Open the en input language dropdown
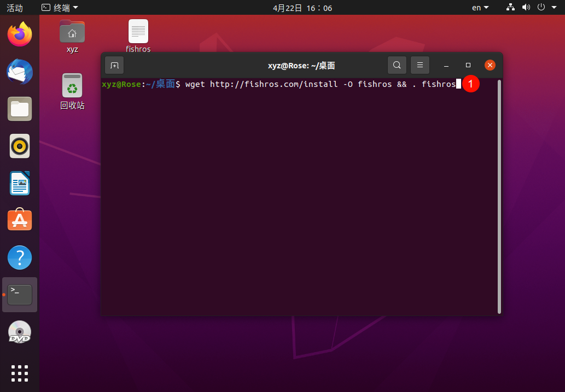The width and height of the screenshot is (565, 392). 480,8
